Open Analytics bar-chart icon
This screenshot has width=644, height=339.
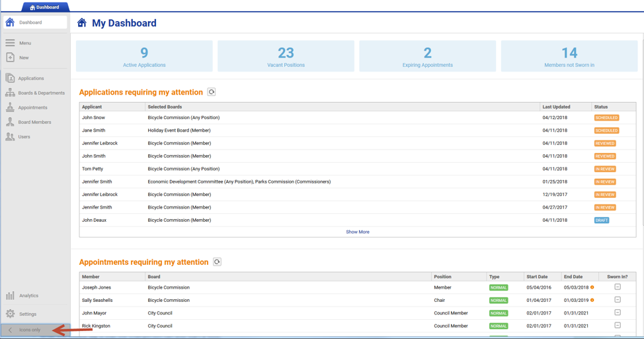[11, 295]
